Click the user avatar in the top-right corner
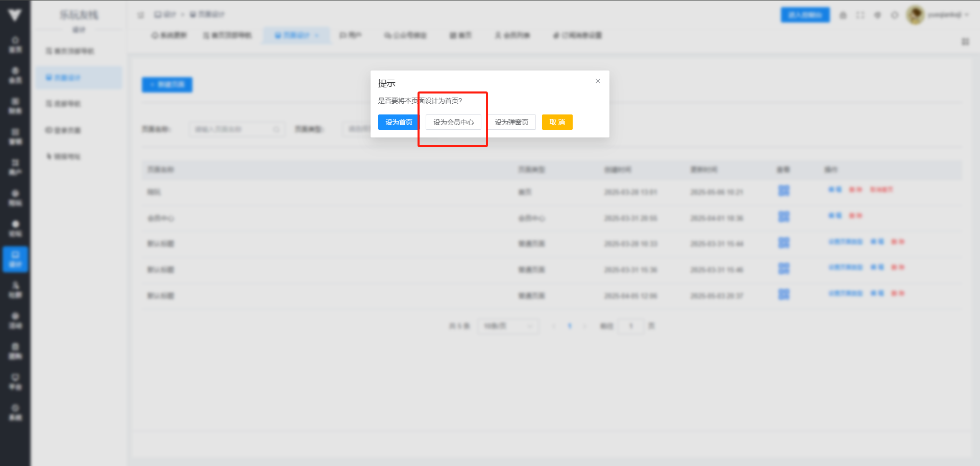This screenshot has width=980, height=466. pyautogui.click(x=915, y=15)
